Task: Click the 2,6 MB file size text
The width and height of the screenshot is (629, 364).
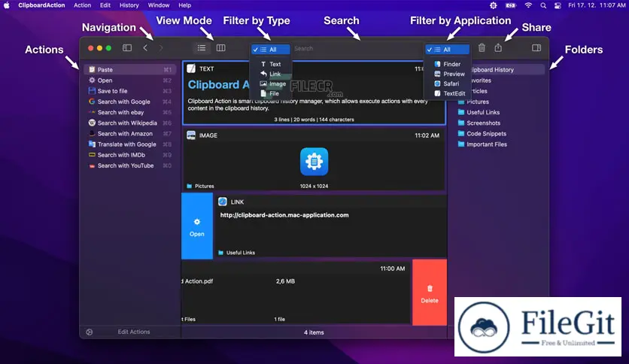Action: click(285, 281)
